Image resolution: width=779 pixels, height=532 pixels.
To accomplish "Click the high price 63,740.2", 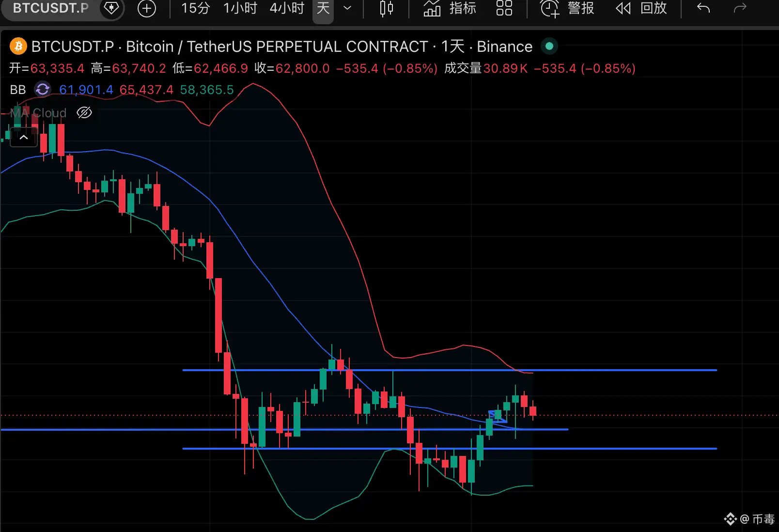I will click(x=139, y=68).
